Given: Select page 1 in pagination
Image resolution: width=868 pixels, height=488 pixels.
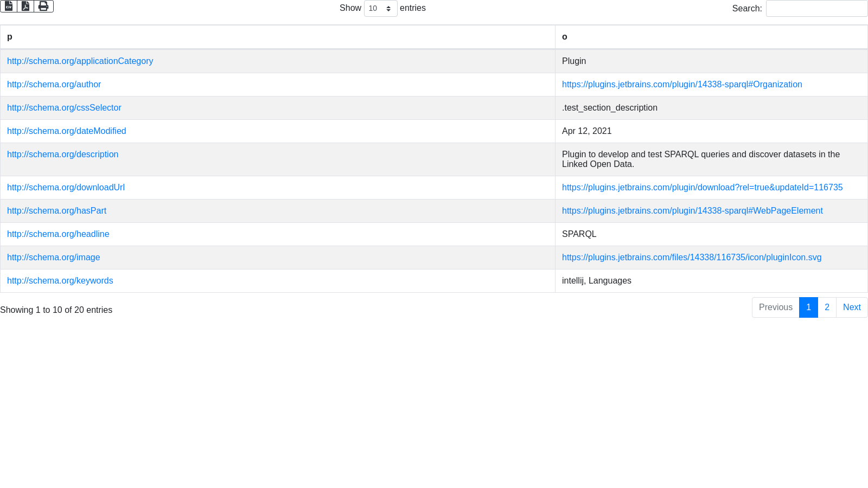Looking at the screenshot, I should click(x=808, y=307).
